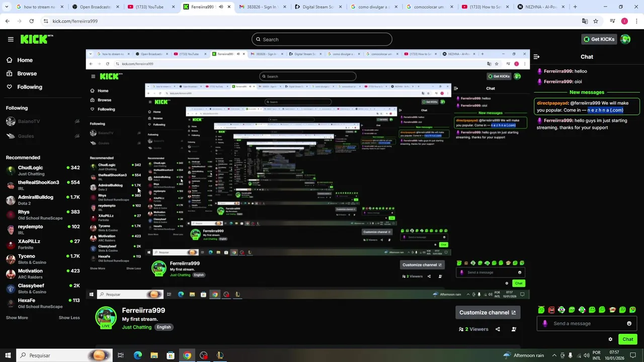Click the Following heart icon in the sidebar

tap(9, 87)
